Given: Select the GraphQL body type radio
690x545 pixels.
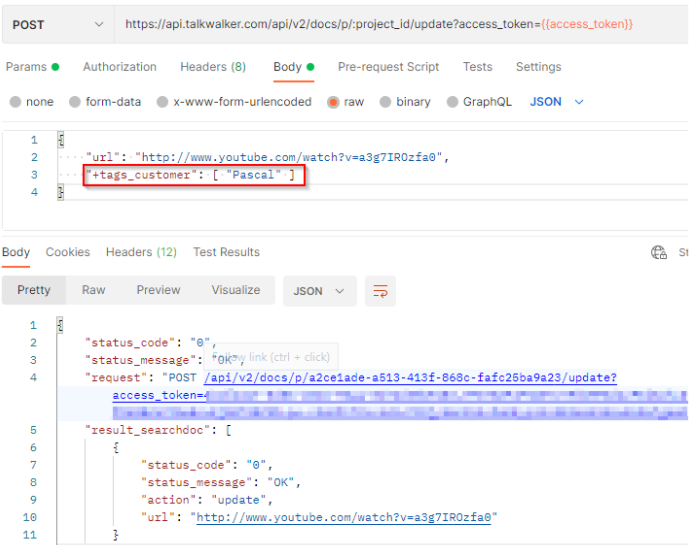Looking at the screenshot, I should point(452,102).
